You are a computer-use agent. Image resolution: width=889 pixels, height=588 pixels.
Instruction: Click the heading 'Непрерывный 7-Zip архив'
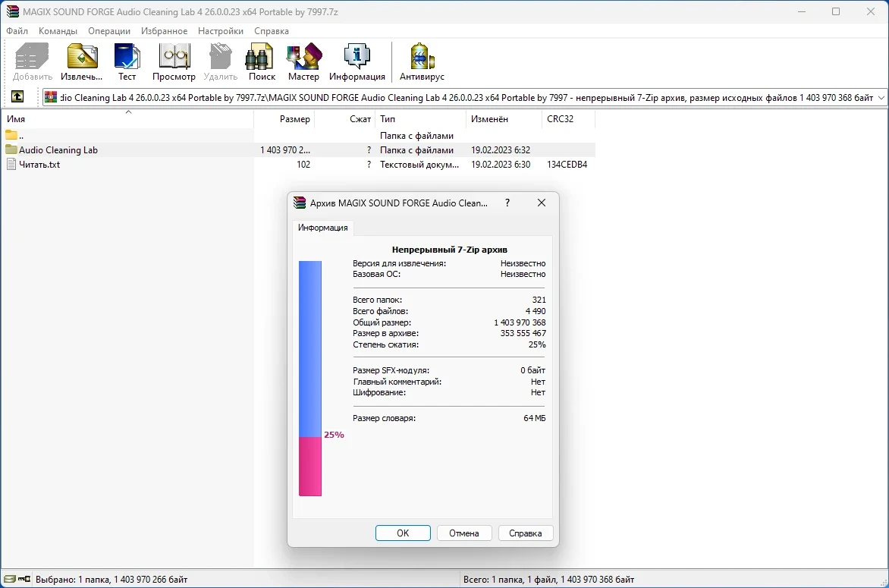point(450,250)
